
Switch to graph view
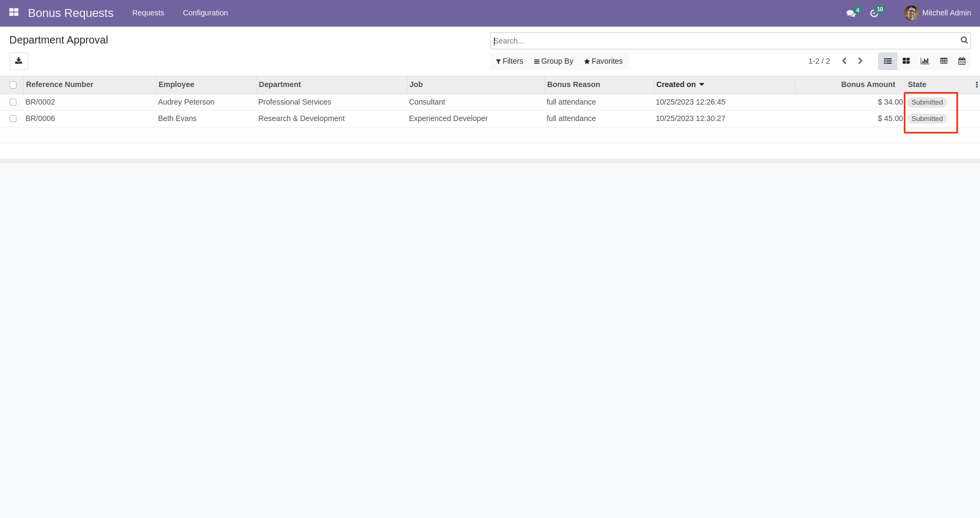coord(925,61)
